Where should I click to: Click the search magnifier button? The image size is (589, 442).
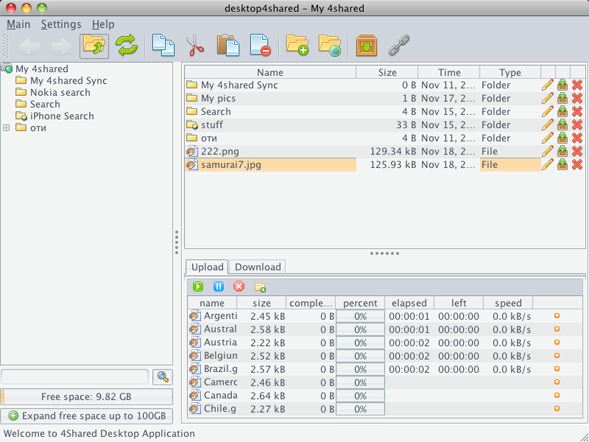coord(163,377)
